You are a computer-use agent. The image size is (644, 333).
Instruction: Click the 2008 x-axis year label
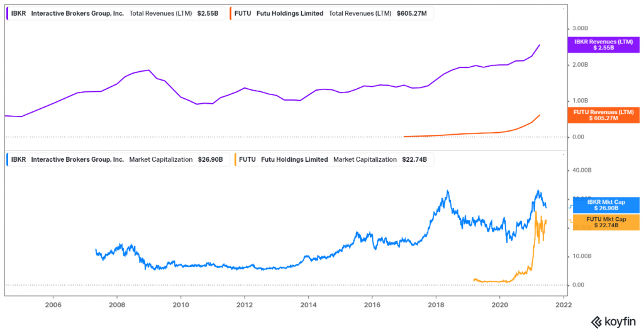pyautogui.click(x=116, y=304)
